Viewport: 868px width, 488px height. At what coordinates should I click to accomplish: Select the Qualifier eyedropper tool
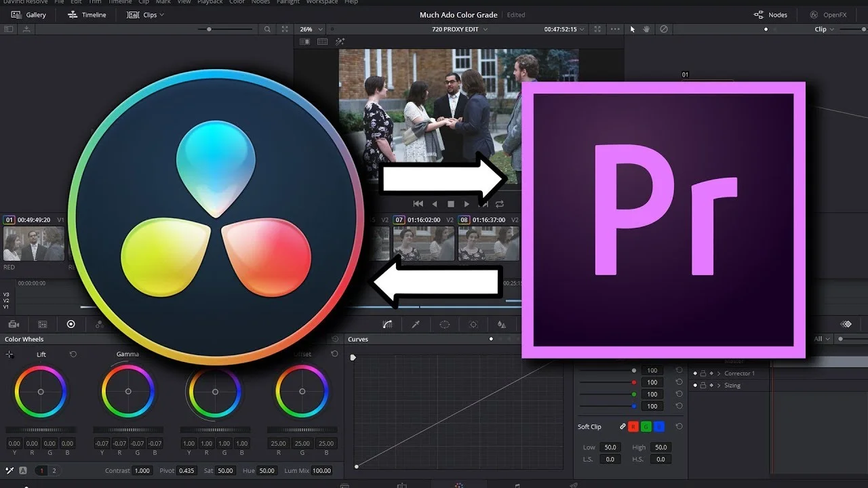416,324
